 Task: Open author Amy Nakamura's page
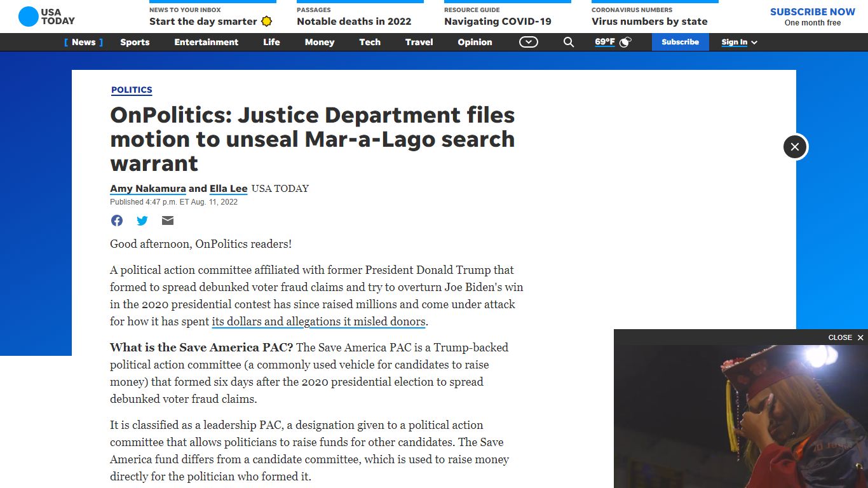[x=148, y=189]
